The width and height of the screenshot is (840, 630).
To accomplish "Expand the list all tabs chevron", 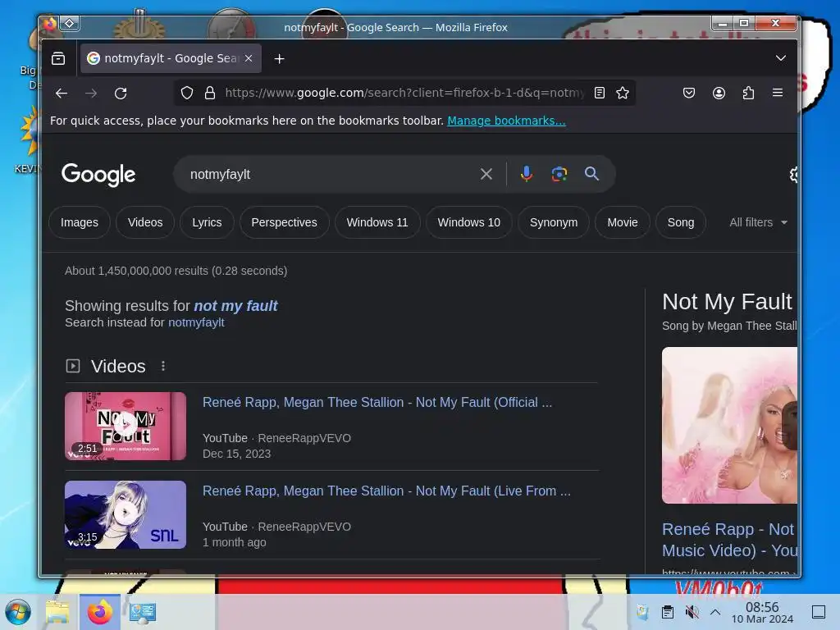I will (x=781, y=58).
